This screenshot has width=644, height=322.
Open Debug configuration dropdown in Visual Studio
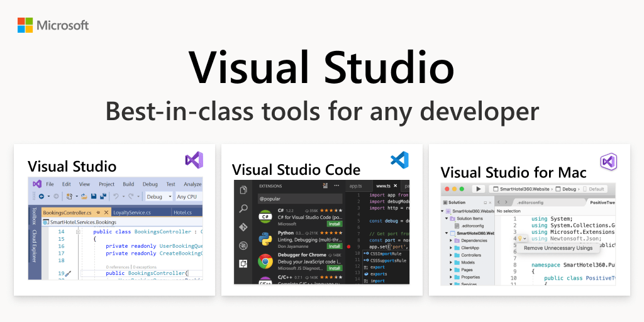point(160,197)
